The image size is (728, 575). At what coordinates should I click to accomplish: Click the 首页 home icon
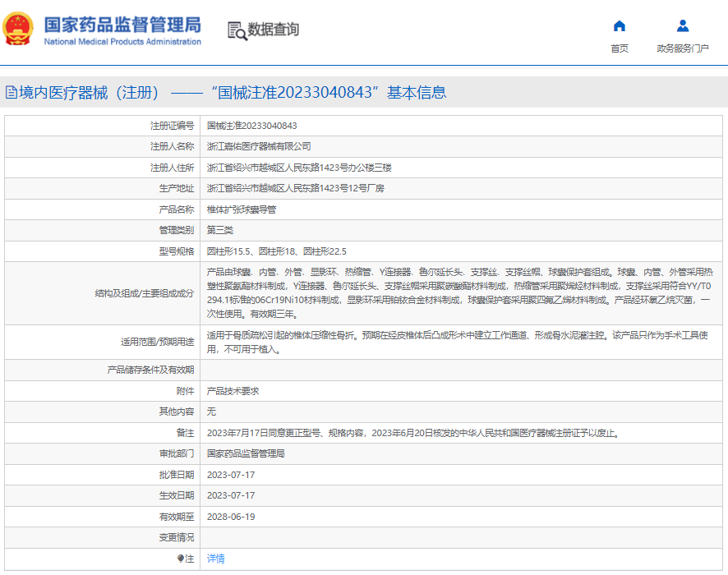point(619,26)
